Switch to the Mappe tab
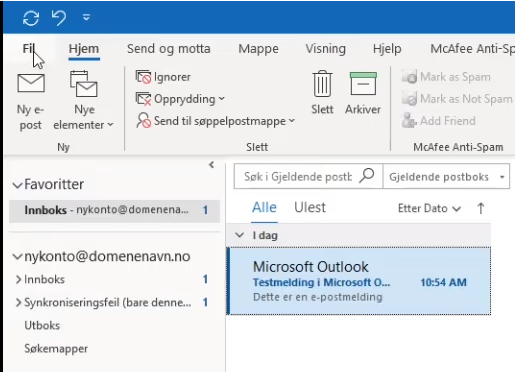 [258, 49]
